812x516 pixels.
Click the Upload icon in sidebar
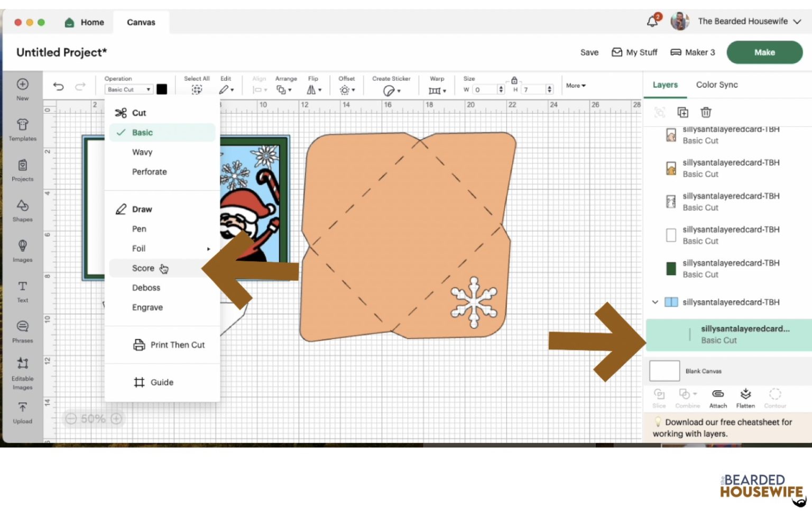pyautogui.click(x=22, y=408)
